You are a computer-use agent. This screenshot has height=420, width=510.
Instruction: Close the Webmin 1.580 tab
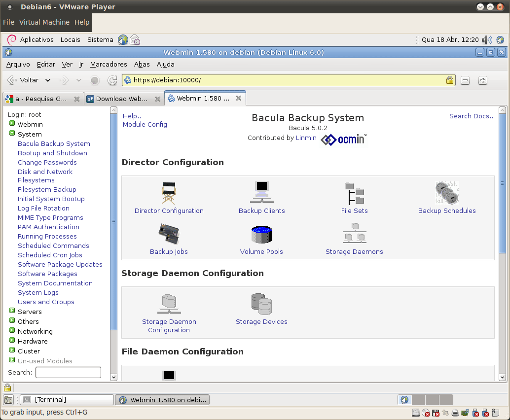coord(239,98)
